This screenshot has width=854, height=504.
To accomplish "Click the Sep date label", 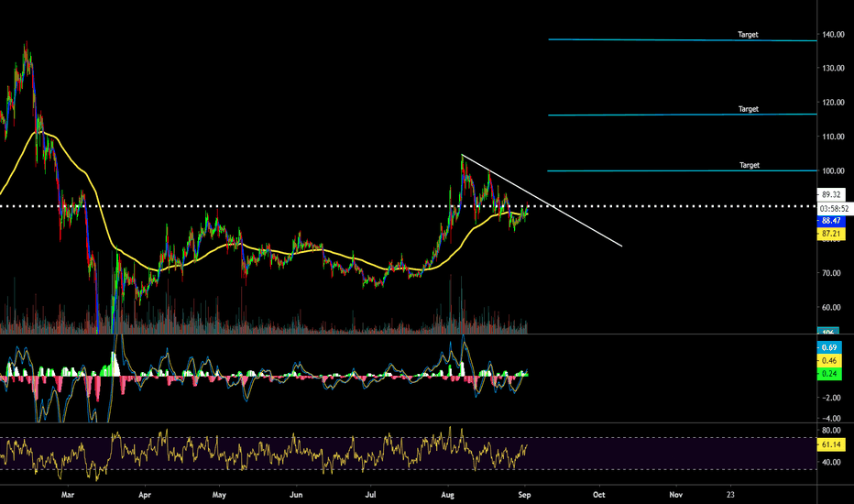I will (524, 495).
